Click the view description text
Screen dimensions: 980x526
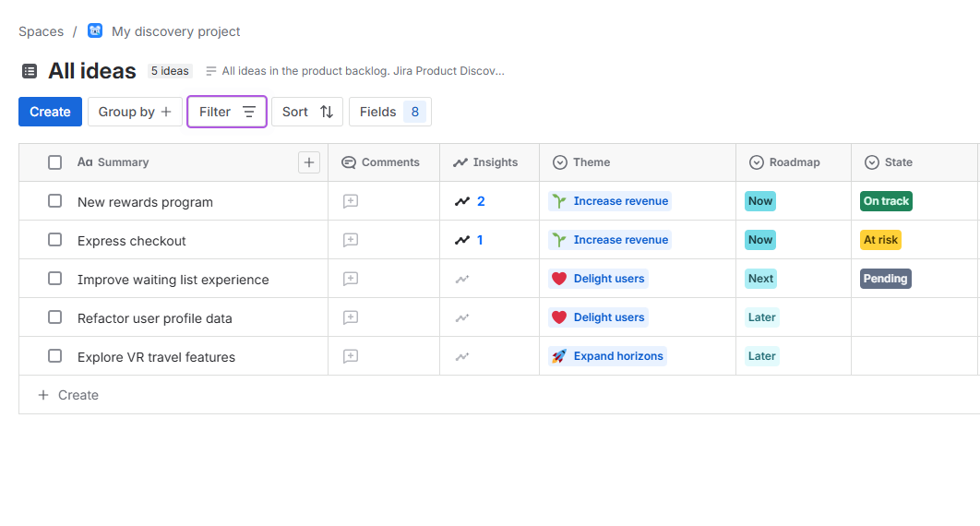pos(364,71)
